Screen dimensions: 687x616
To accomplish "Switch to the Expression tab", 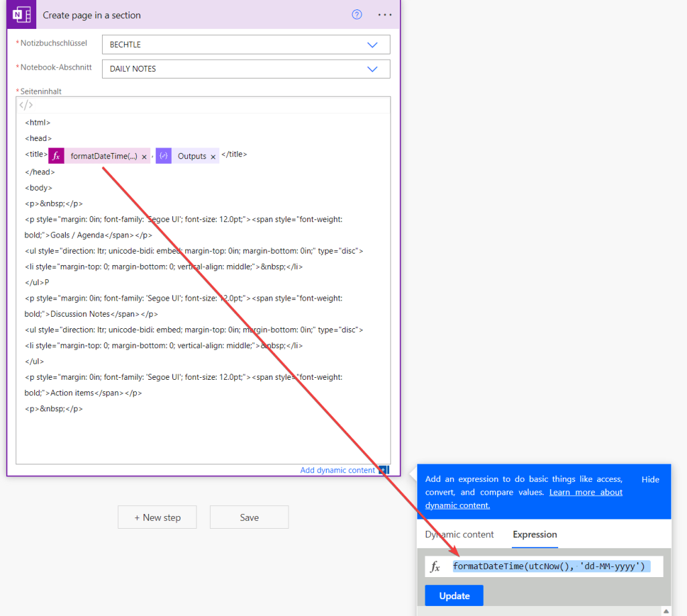I will 534,534.
